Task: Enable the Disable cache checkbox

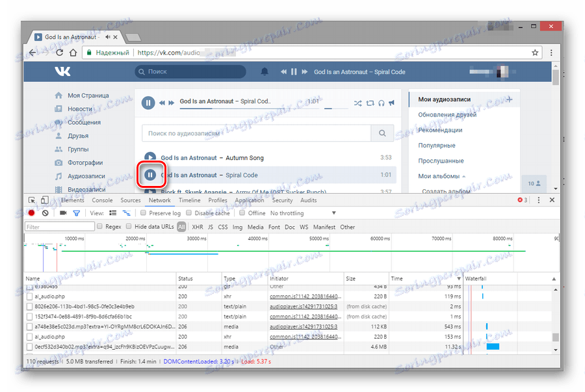Action: (x=188, y=213)
